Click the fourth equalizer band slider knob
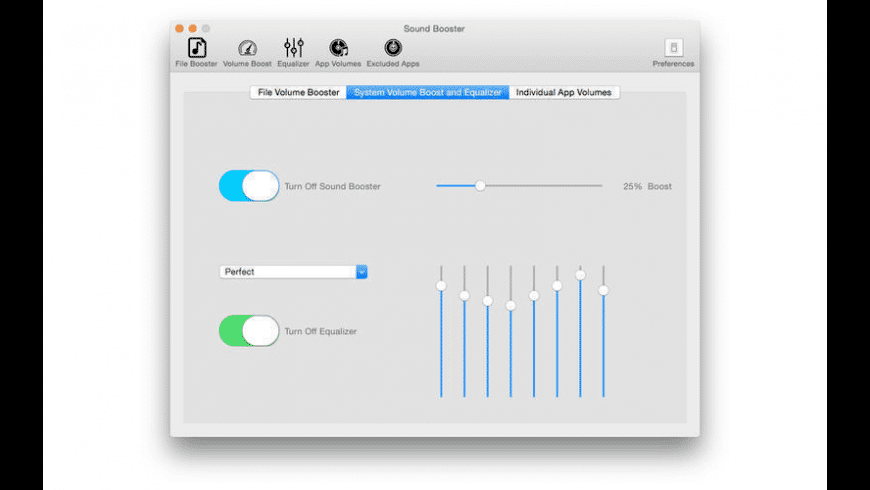 tap(510, 305)
